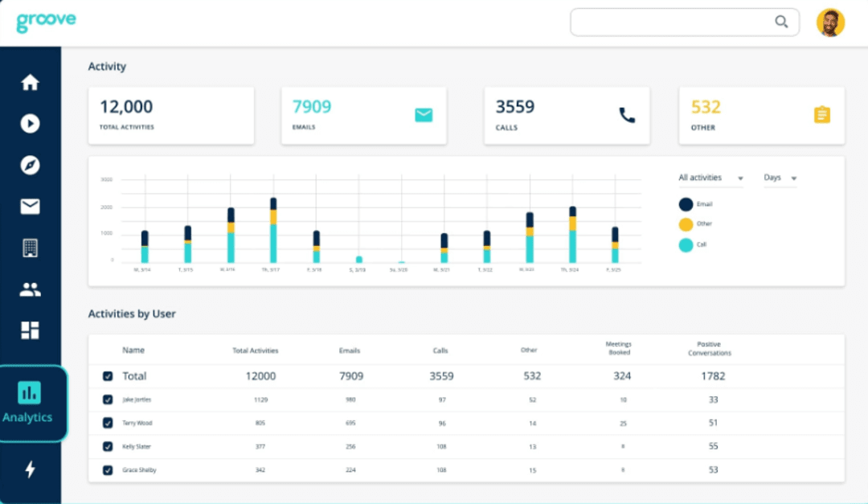Click the groove logo
This screenshot has width=868, height=504.
(46, 21)
